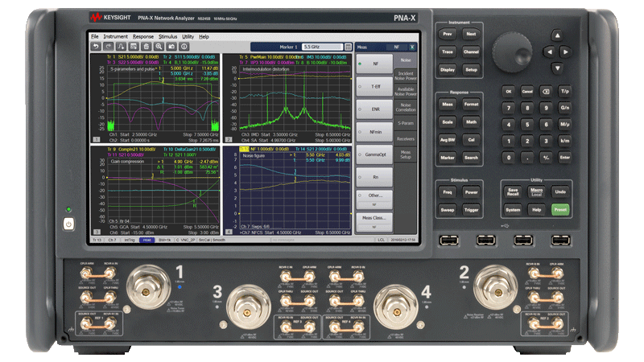
Task: Open the File menu
Action: click(95, 36)
